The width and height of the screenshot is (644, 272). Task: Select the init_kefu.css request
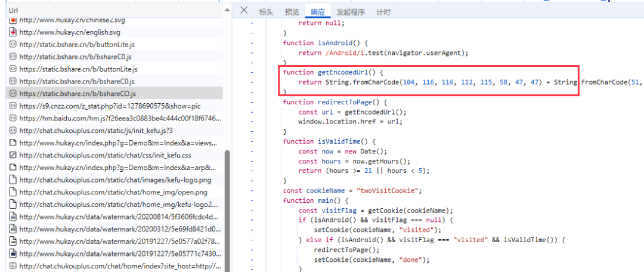[114, 155]
